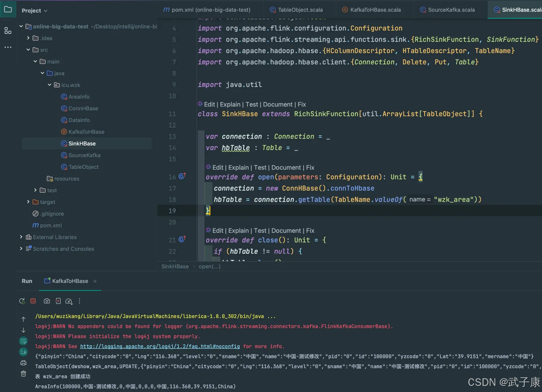Switch to pom.xml editor tab

tap(207, 10)
